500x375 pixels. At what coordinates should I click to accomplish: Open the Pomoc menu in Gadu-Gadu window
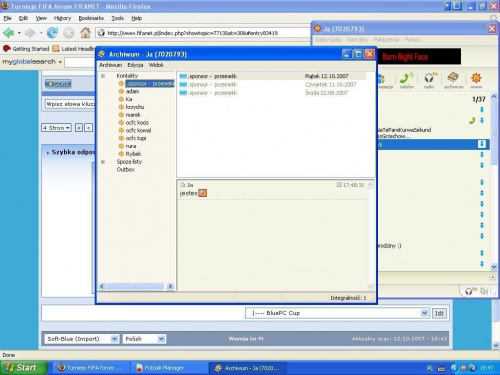pos(412,39)
